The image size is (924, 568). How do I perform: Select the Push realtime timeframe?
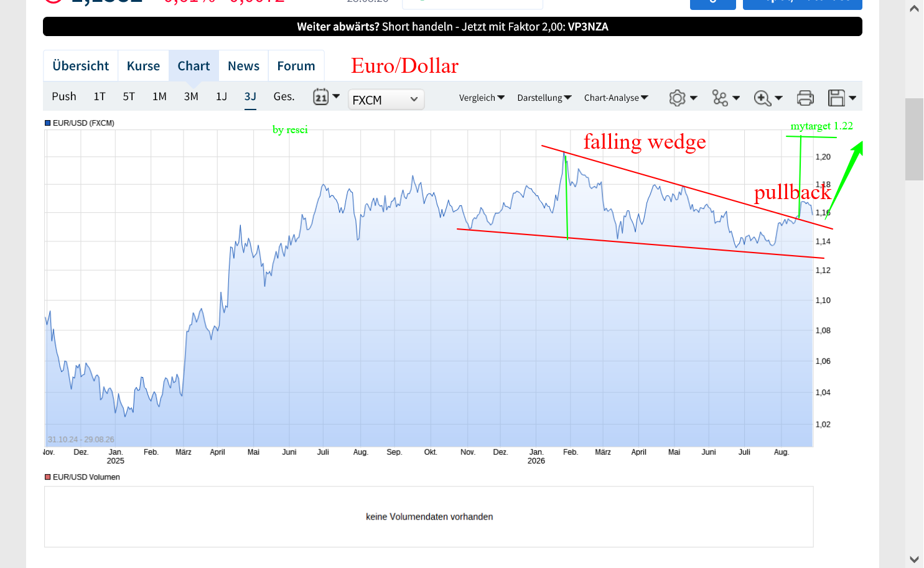tap(64, 96)
